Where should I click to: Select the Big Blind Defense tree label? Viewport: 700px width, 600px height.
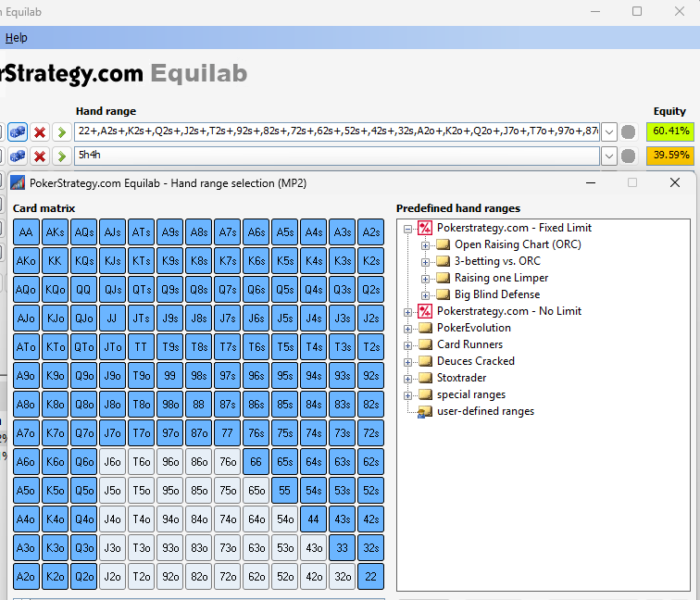coord(497,294)
